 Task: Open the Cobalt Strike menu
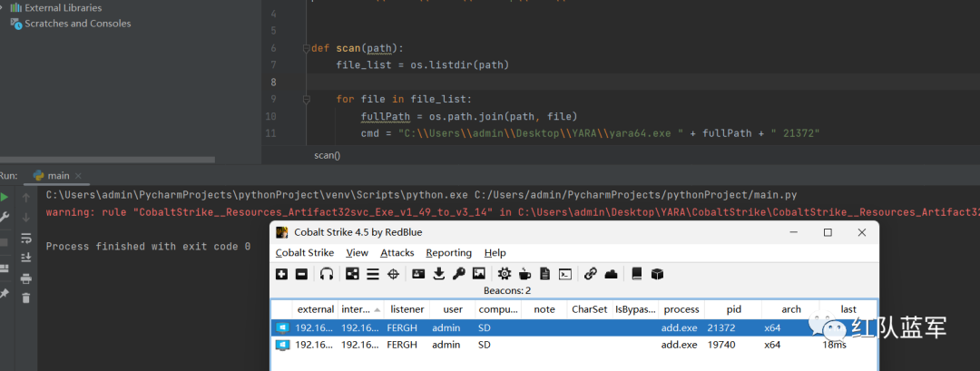(x=305, y=252)
